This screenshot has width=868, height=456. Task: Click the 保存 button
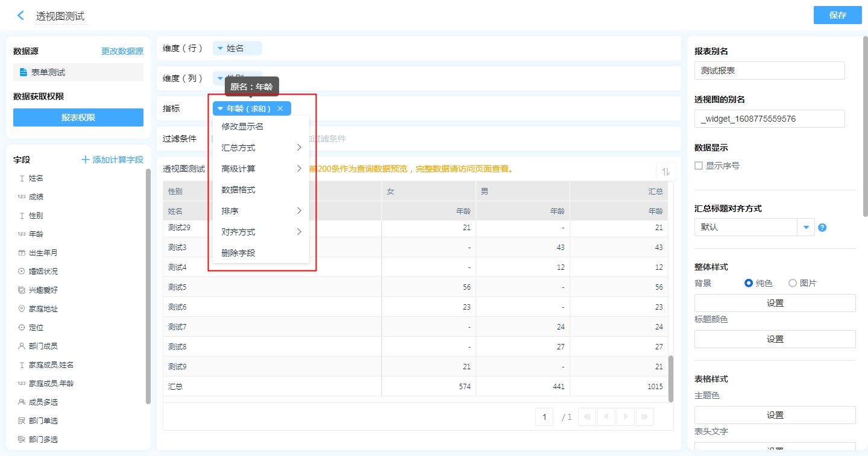click(837, 15)
